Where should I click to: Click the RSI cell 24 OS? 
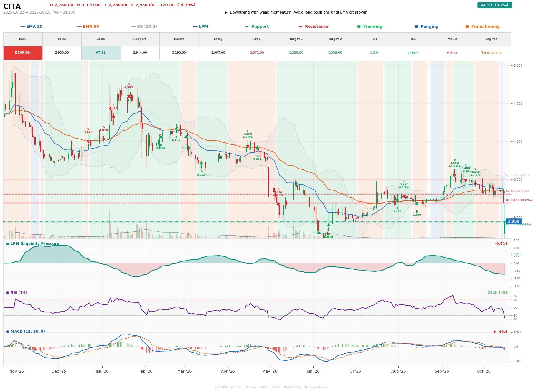tap(413, 53)
